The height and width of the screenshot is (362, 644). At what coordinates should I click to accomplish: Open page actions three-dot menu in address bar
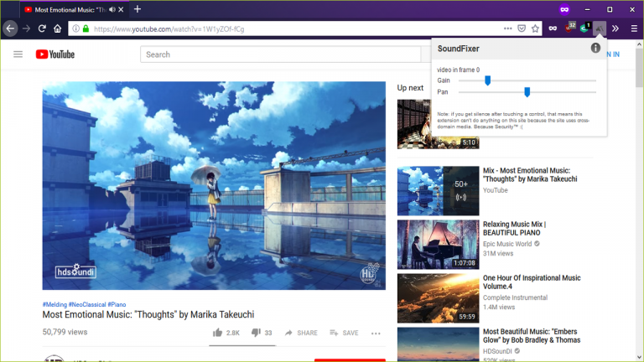pos(507,28)
